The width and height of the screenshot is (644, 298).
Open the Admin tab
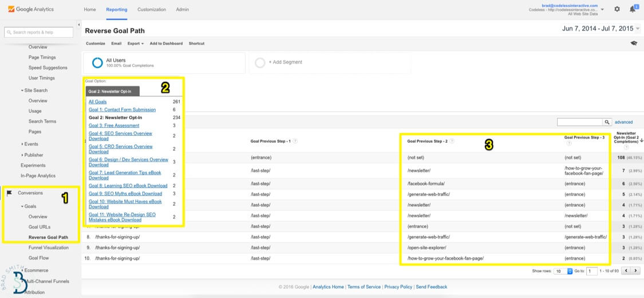(x=183, y=9)
